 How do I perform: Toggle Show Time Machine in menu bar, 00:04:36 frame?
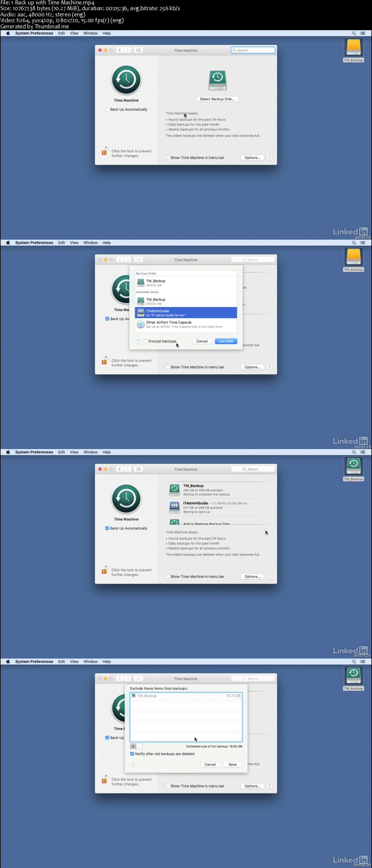click(168, 786)
